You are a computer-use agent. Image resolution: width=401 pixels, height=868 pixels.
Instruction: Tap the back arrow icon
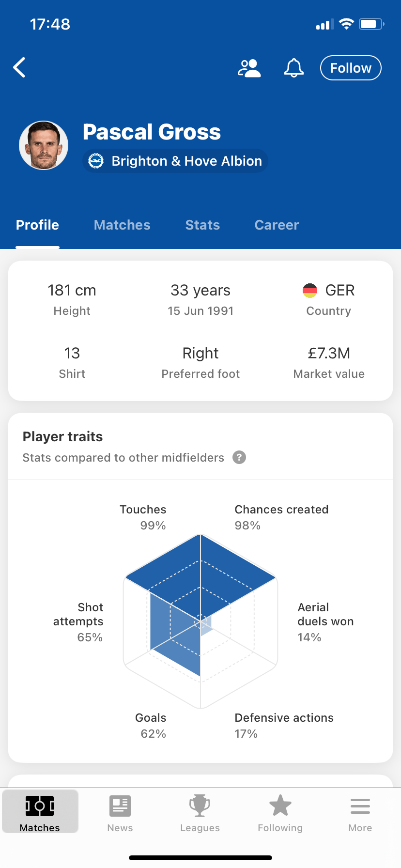click(x=19, y=68)
